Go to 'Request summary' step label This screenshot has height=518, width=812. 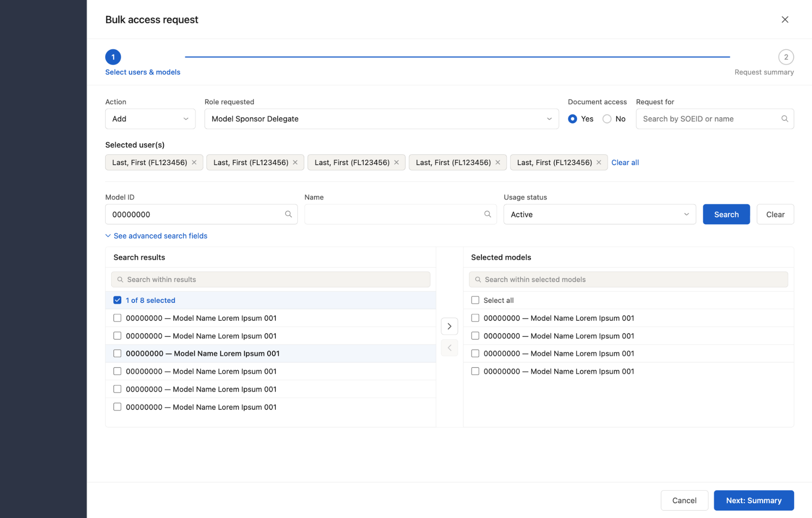pos(764,72)
